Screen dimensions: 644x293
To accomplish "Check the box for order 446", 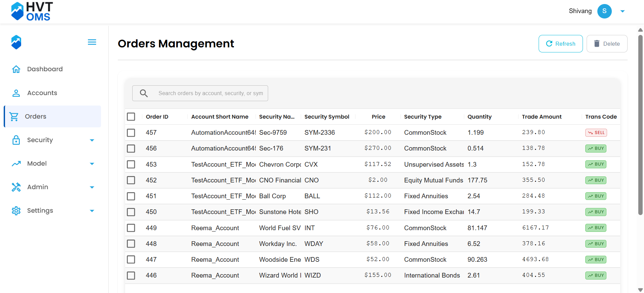I will point(131,276).
